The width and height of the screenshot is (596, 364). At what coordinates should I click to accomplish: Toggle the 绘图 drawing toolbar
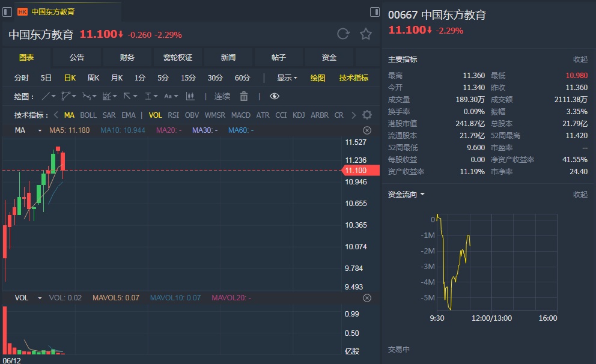(x=318, y=78)
